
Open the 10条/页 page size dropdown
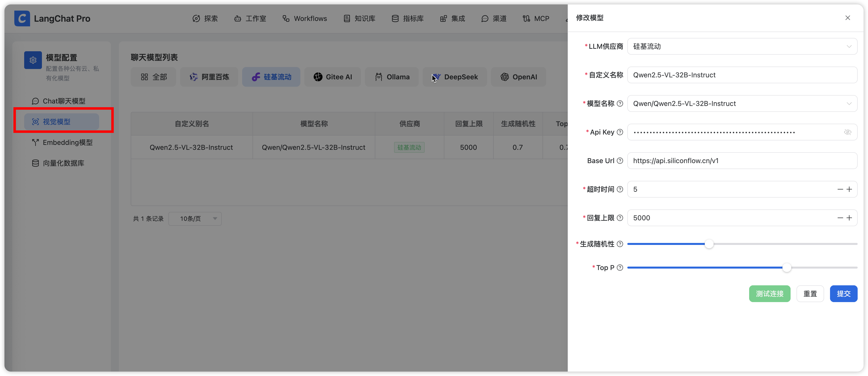tap(195, 219)
